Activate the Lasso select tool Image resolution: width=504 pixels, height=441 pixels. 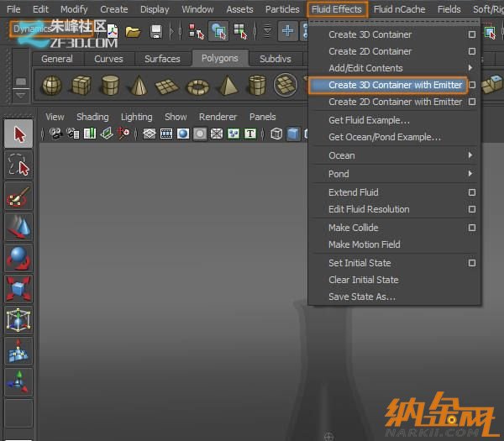(18, 165)
